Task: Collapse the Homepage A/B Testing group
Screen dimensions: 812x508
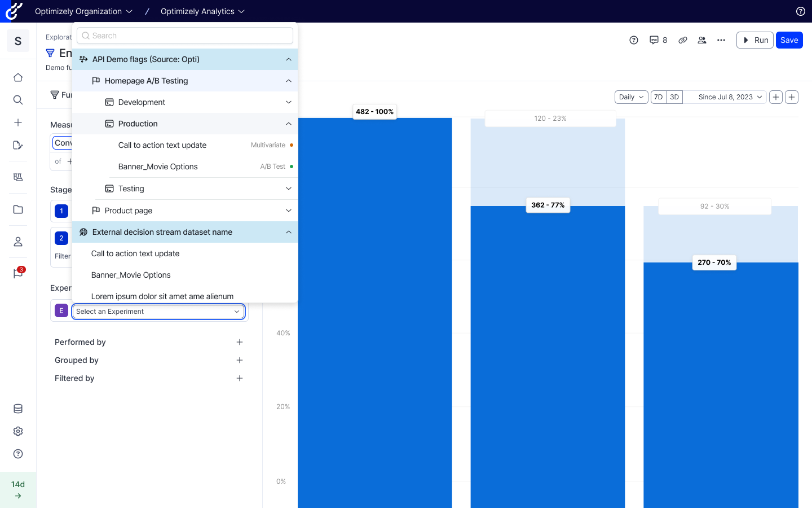Action: tap(288, 81)
